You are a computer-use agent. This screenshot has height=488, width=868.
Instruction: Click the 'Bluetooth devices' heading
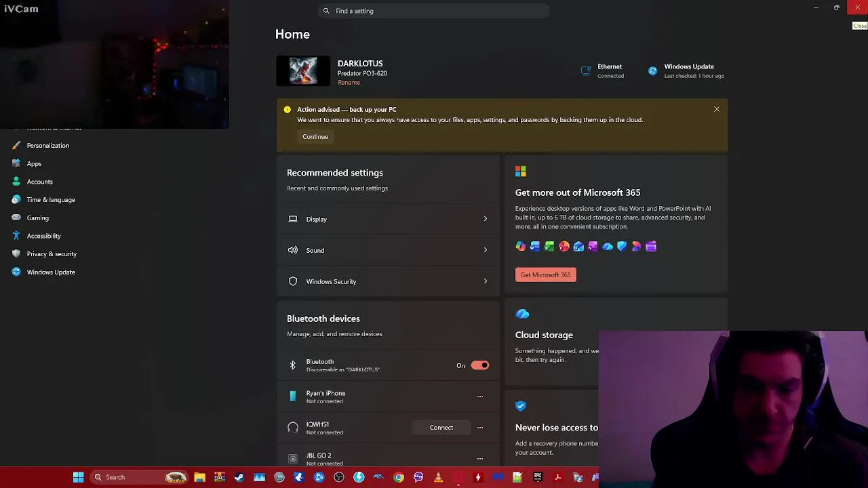tap(323, 319)
